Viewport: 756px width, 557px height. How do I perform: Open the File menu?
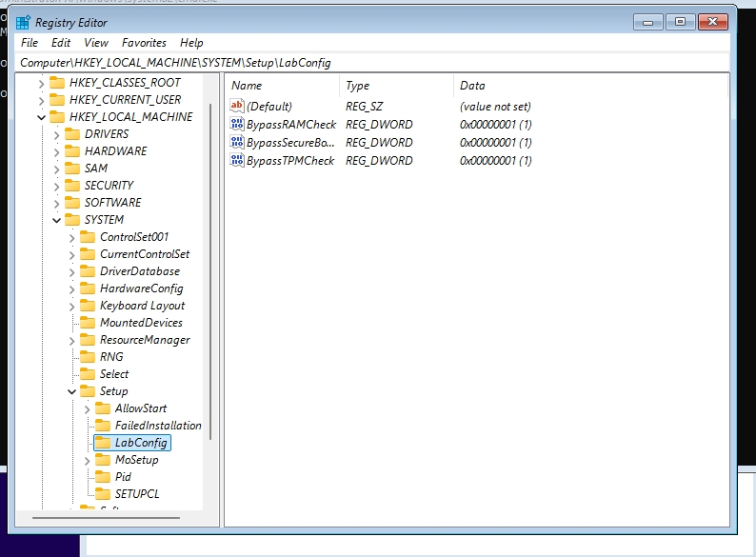(x=30, y=43)
